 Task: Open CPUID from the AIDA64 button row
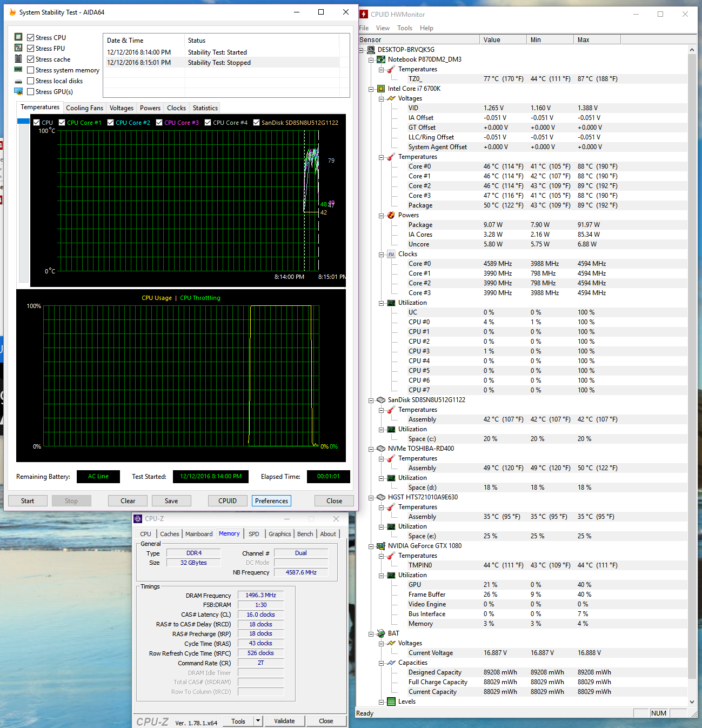[228, 501]
